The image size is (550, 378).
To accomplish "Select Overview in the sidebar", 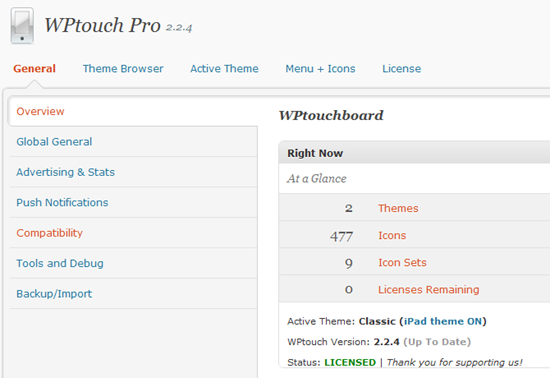I will 40,112.
